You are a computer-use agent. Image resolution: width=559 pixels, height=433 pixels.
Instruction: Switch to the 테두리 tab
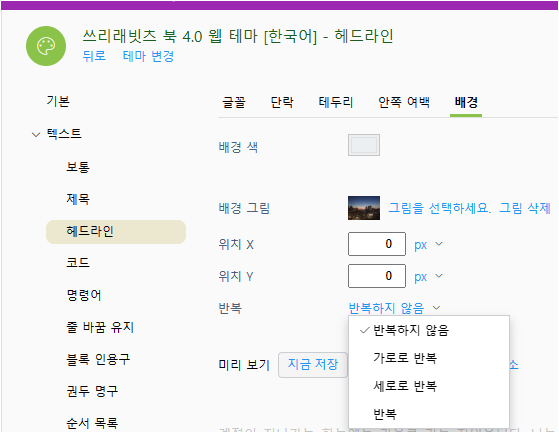click(x=335, y=102)
